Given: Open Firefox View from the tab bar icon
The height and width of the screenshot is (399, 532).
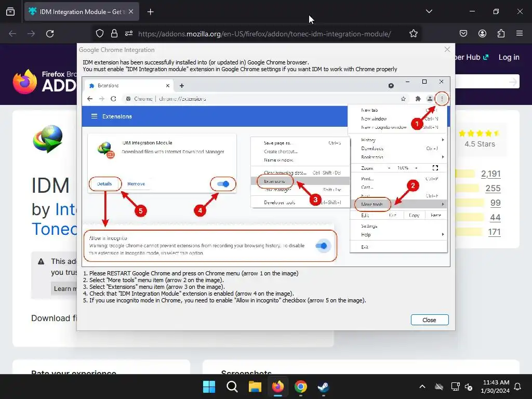Looking at the screenshot, I should click(x=10, y=11).
